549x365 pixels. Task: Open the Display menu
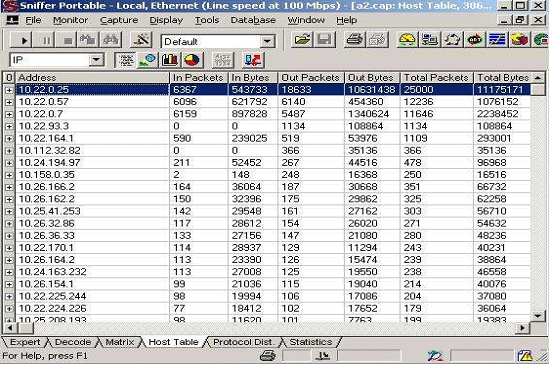[x=166, y=20]
